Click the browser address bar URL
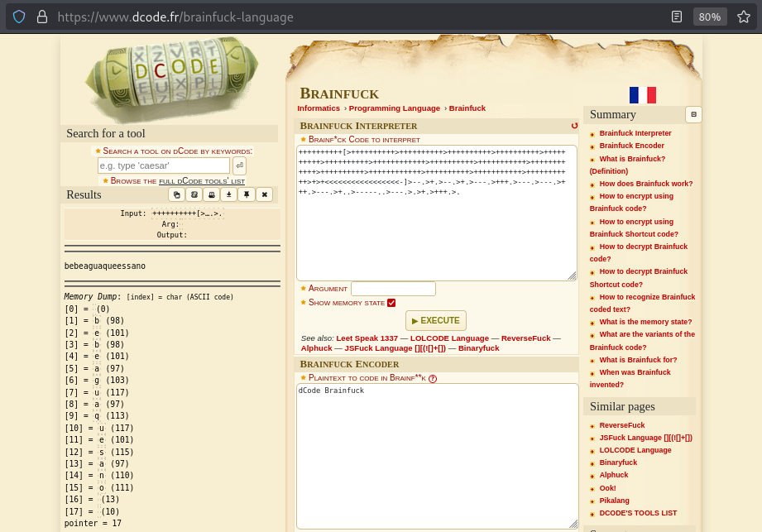 (175, 17)
